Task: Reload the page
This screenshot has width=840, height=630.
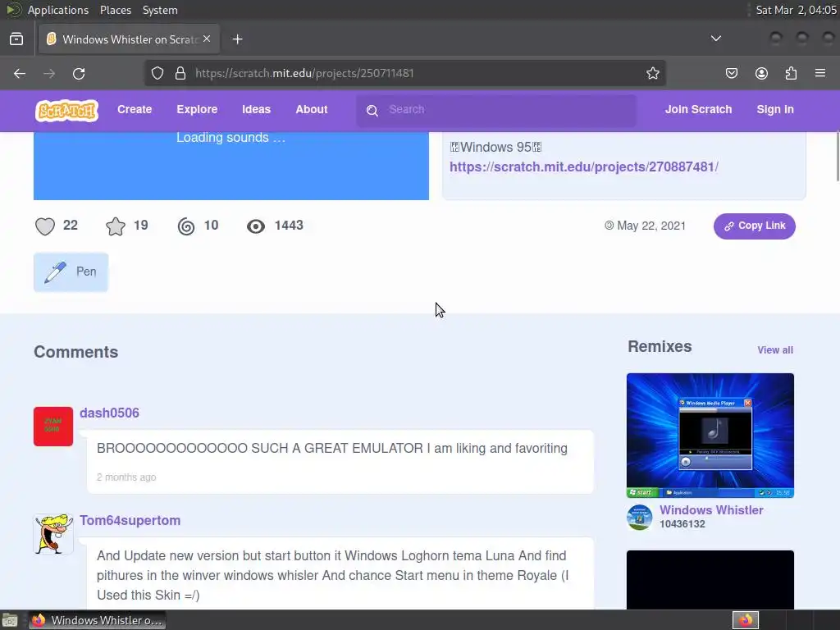Action: [79, 73]
